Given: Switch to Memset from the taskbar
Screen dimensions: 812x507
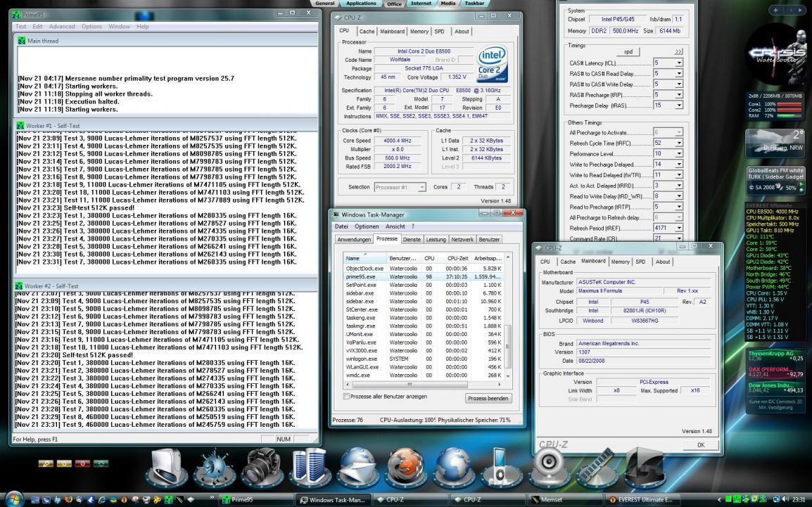Looking at the screenshot, I should 566,500.
